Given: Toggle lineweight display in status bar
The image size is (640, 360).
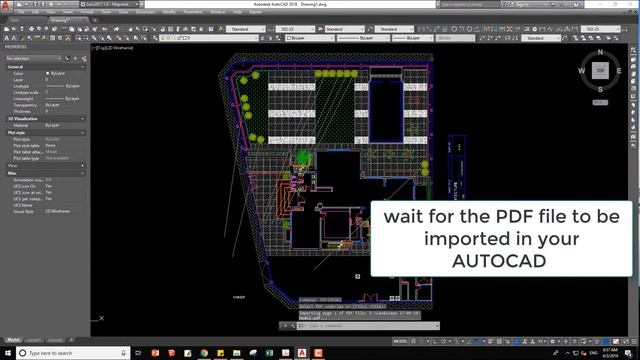Looking at the screenshot, I should [x=491, y=341].
